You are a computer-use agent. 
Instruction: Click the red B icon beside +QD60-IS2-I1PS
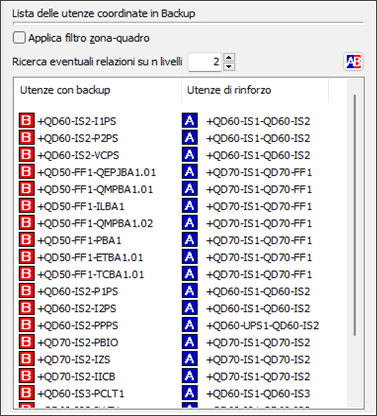[26, 121]
